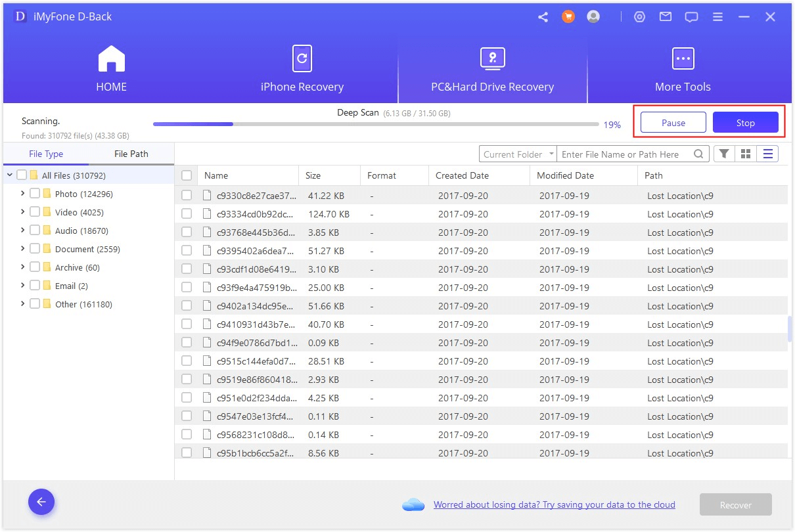Click the Email folder icon
This screenshot has width=795, height=532.
[47, 286]
